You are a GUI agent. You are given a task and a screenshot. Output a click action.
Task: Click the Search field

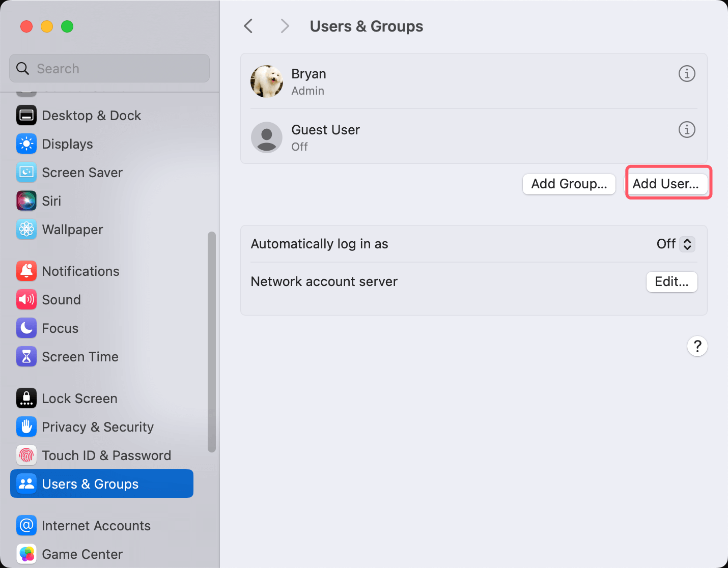[x=109, y=69]
